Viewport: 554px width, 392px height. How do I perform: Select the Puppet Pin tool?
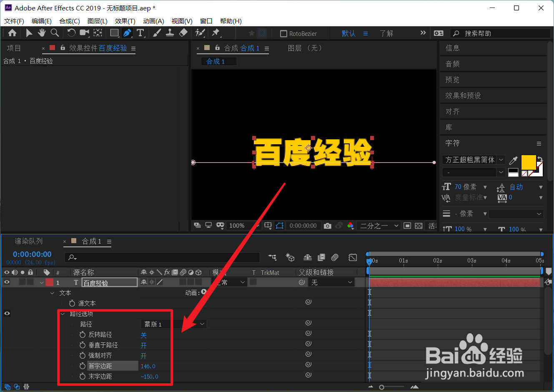[216, 33]
